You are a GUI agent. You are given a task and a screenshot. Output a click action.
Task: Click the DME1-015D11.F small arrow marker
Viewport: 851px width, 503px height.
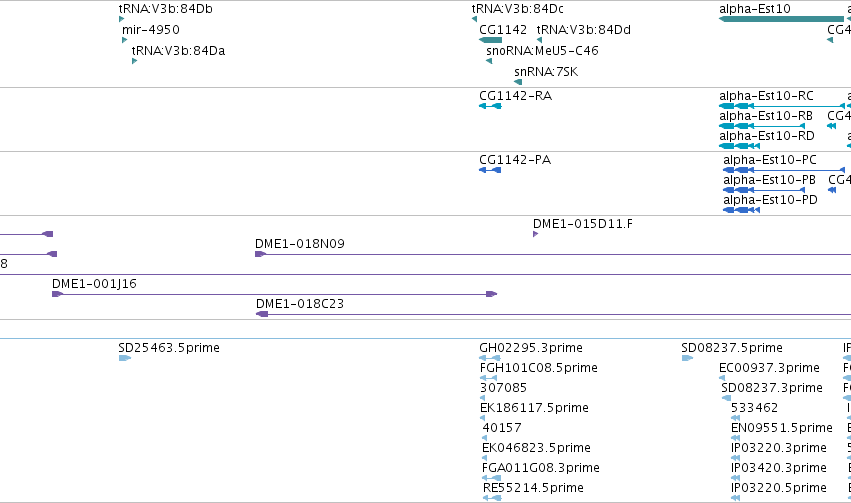(x=536, y=234)
